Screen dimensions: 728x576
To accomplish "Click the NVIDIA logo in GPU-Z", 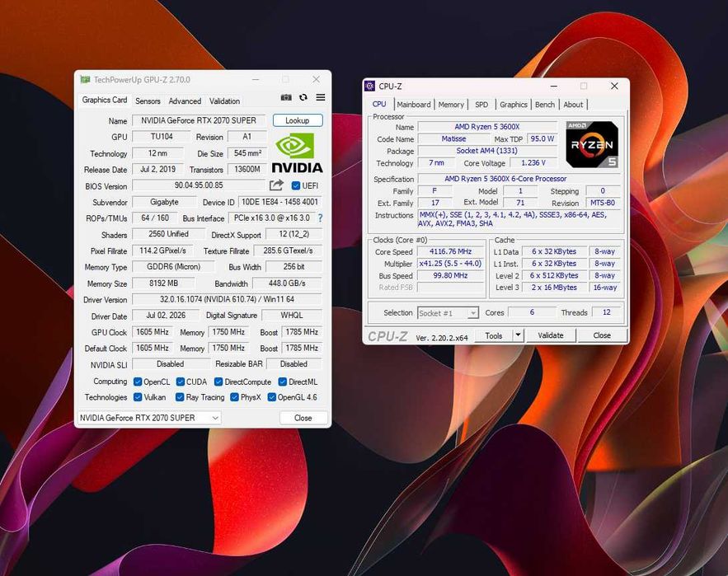I will [297, 153].
